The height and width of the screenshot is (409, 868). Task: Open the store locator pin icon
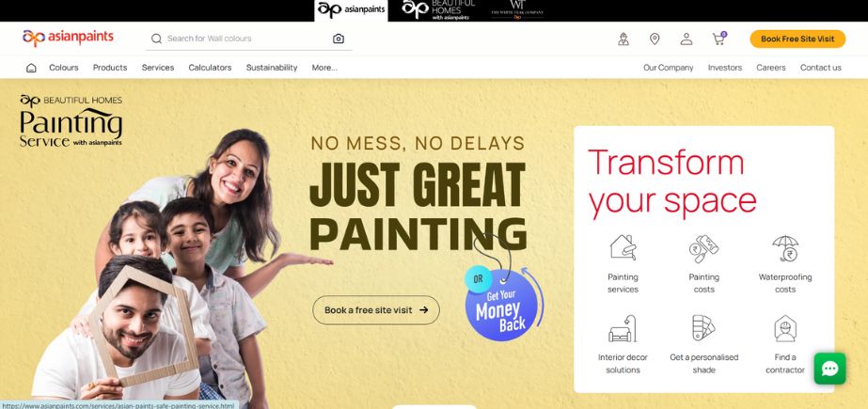[655, 39]
